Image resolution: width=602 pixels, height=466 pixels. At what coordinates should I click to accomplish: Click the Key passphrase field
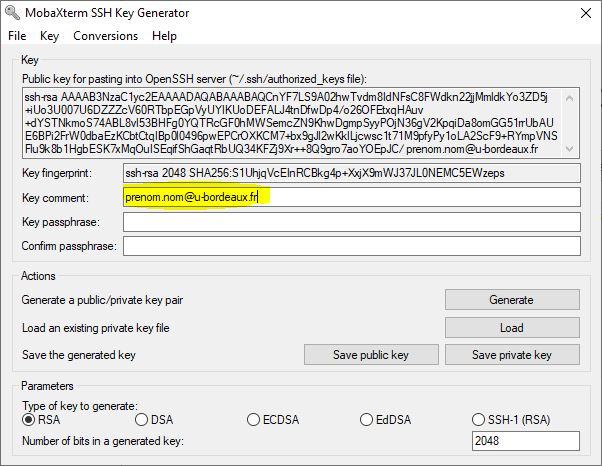point(352,222)
